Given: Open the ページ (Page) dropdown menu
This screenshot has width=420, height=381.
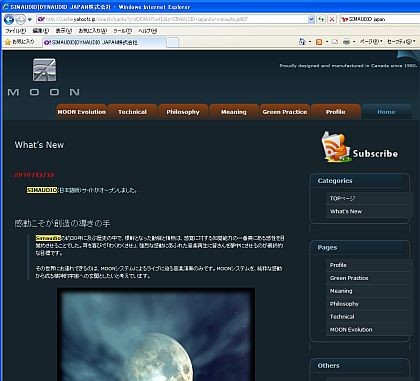Looking at the screenshot, I should (371, 42).
